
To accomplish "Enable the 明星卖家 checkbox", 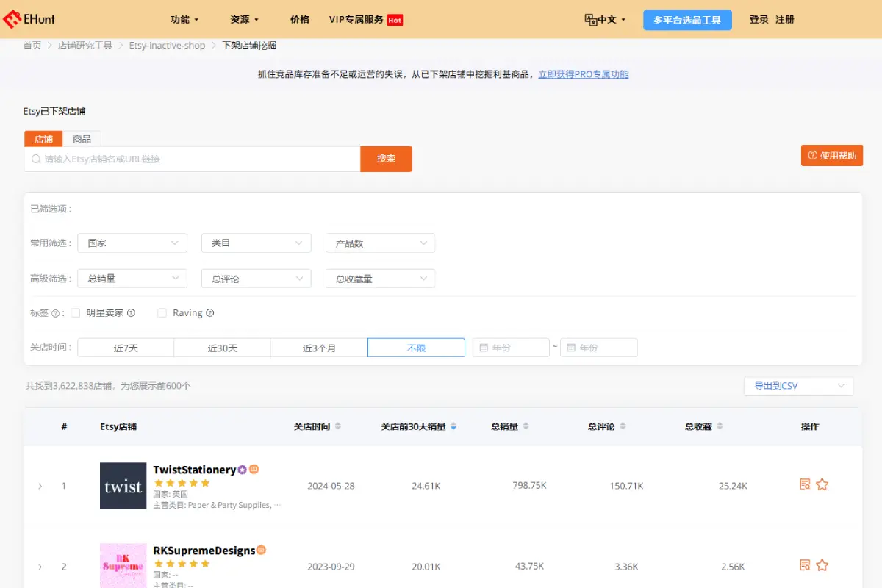I will (x=76, y=312).
